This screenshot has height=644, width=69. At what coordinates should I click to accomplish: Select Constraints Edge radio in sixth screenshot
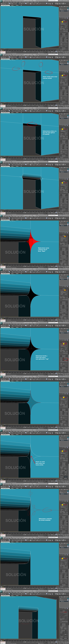pyautogui.click(x=64, y=318)
